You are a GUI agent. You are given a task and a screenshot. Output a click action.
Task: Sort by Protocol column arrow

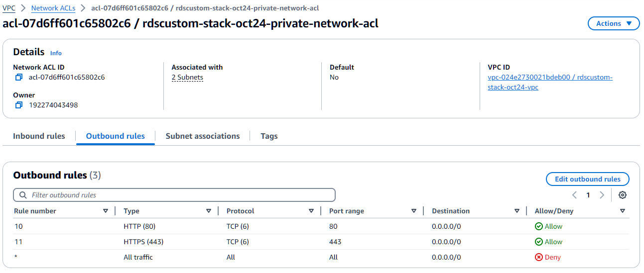point(311,211)
